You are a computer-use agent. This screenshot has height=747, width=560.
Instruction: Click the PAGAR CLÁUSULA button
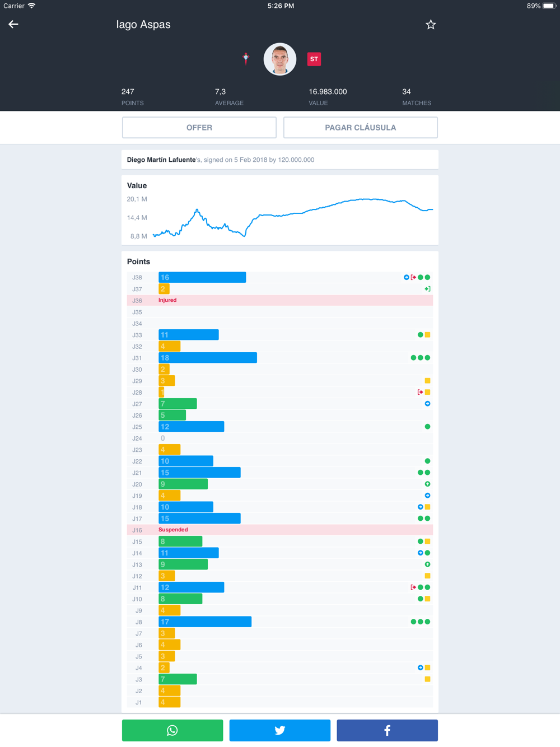coord(361,128)
